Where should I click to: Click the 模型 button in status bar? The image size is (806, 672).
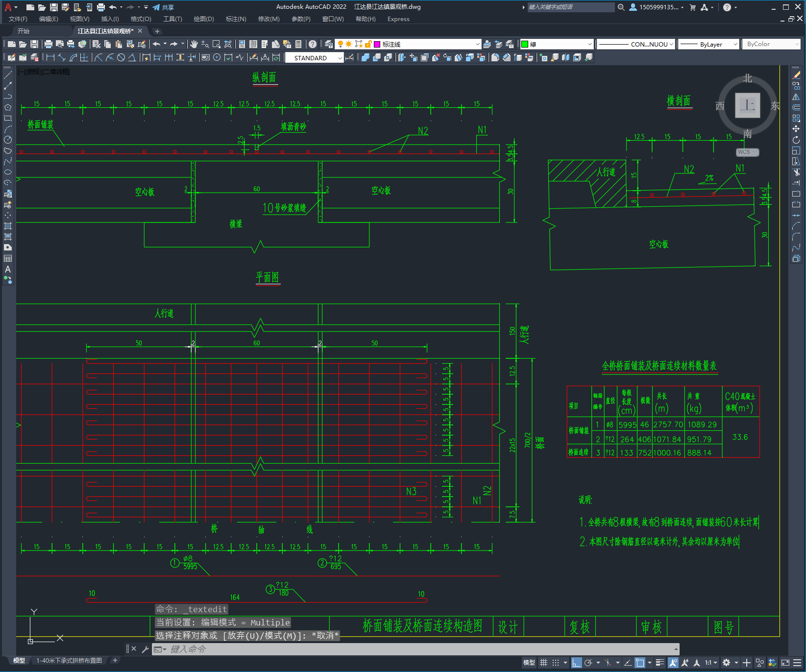529,663
